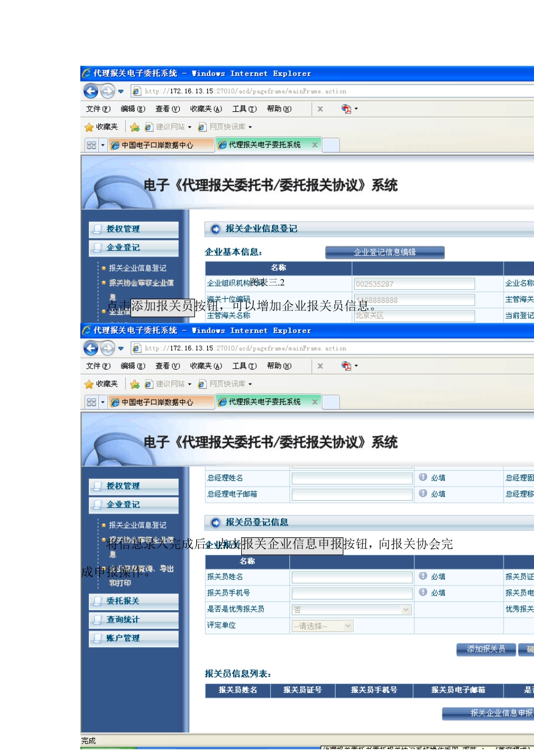Screen dimensions: 534x756
Task: Click the stop X button in lower browser
Action: coord(320,366)
